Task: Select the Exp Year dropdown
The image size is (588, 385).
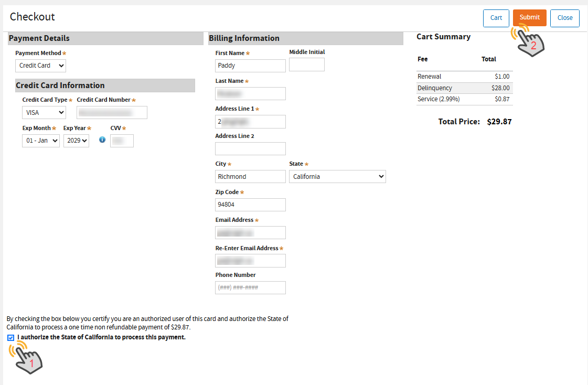Action: click(x=76, y=141)
